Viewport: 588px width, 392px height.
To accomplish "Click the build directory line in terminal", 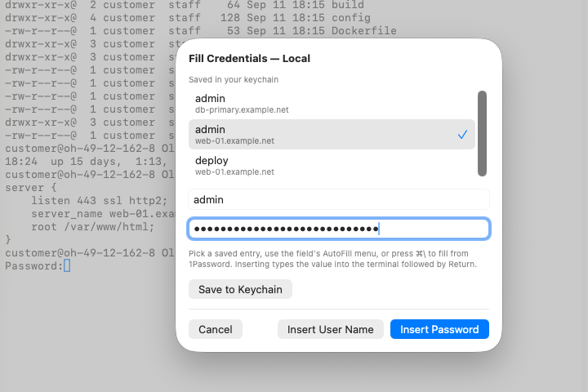I will (184, 5).
